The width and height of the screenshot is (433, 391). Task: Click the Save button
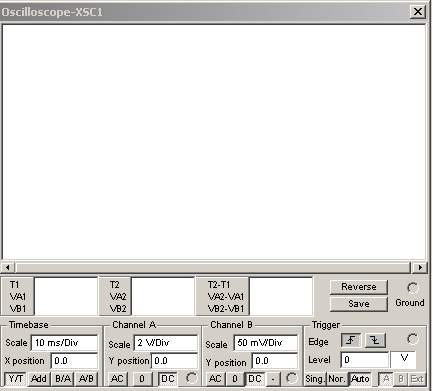(359, 304)
